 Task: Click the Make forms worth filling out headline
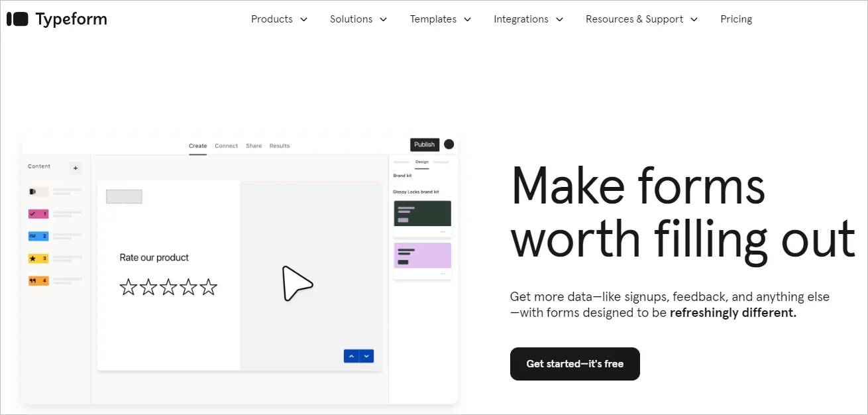pos(683,212)
